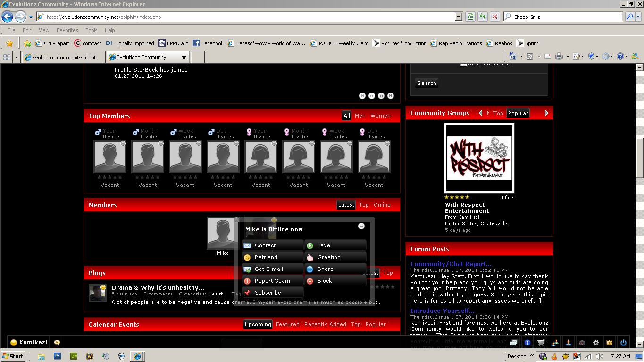Screen dimensions: 644x362
Task: Click the With Respect Entertainment group thumbnail
Action: click(x=479, y=158)
